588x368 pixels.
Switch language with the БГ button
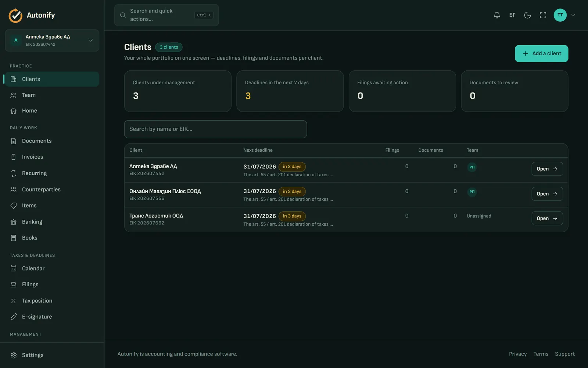click(512, 15)
